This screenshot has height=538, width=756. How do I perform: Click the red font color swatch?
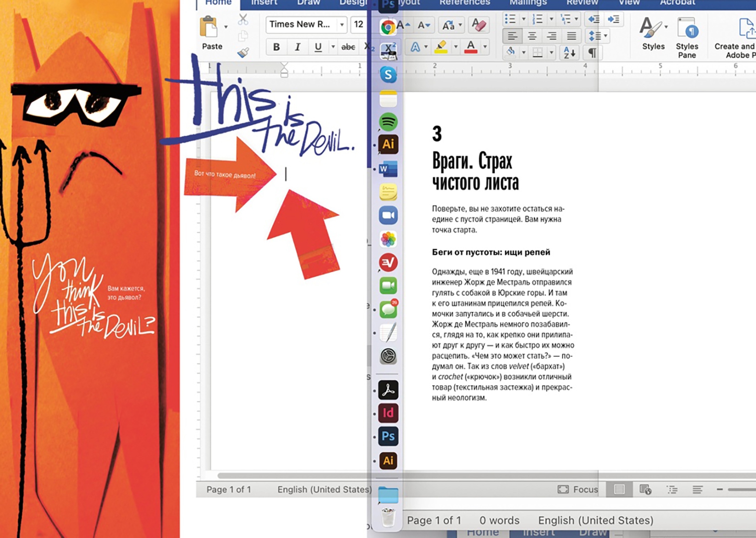pos(470,47)
